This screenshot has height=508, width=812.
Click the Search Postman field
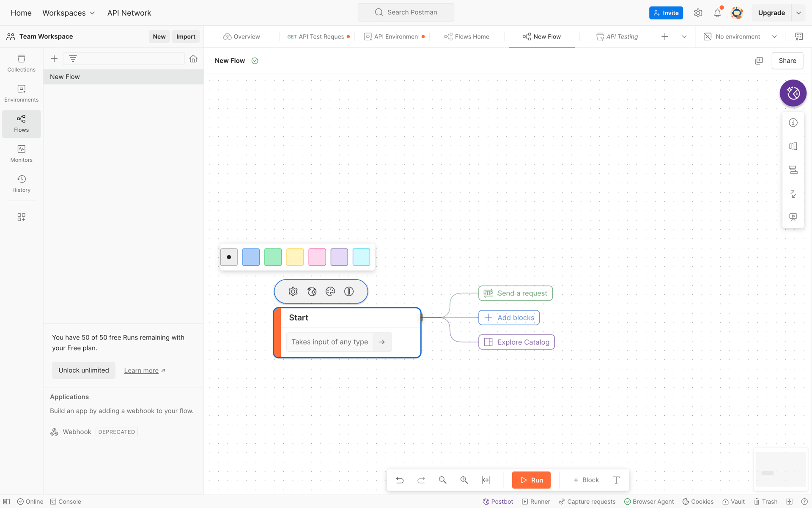point(406,13)
